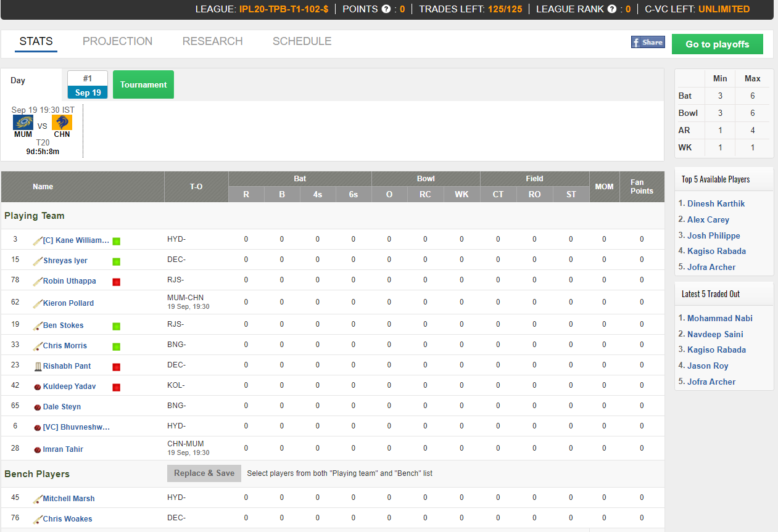Select the Robin Uthappa player name
Viewport: 778px width, 532px height.
(x=70, y=281)
